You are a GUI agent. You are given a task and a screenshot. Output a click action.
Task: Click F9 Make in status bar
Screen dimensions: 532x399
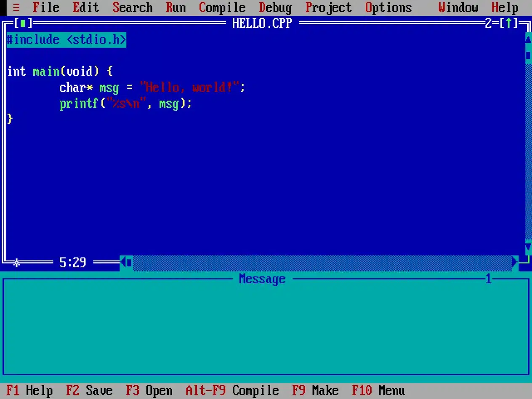pos(315,391)
